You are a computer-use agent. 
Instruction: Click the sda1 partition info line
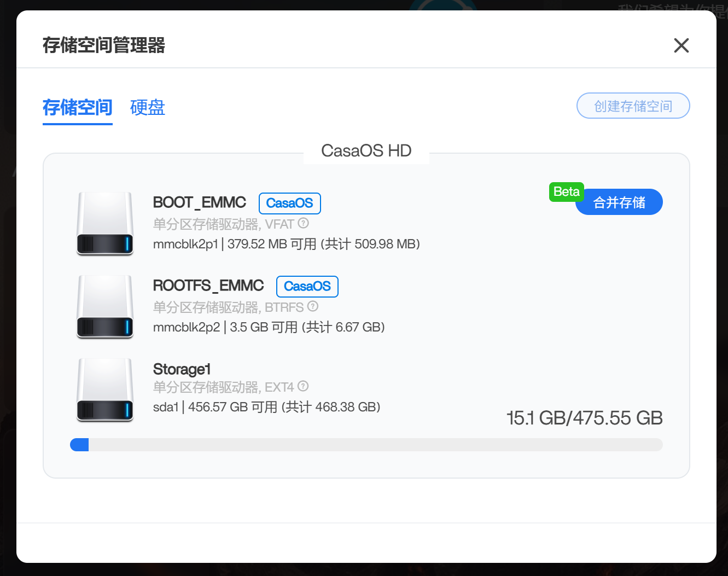pos(266,406)
